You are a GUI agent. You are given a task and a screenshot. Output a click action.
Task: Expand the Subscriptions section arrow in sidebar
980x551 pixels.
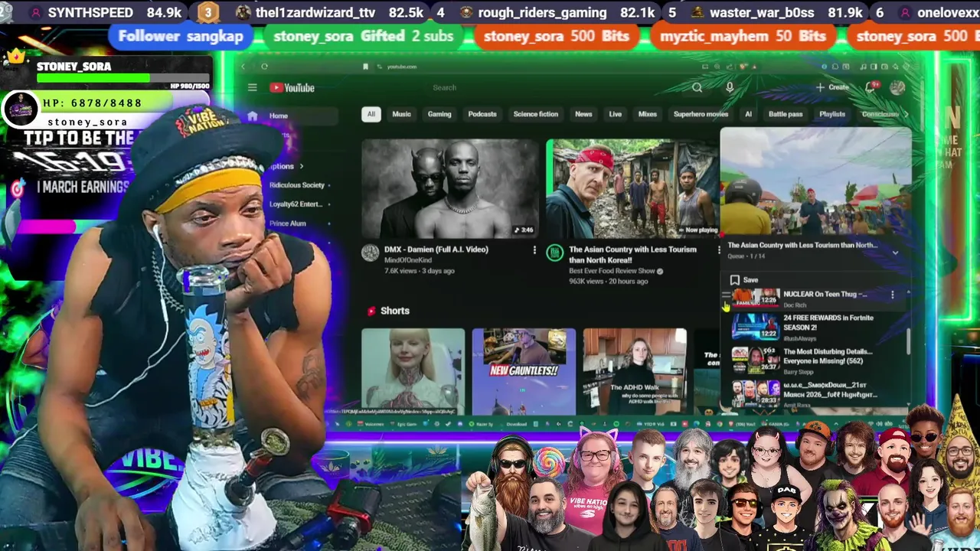(x=302, y=166)
